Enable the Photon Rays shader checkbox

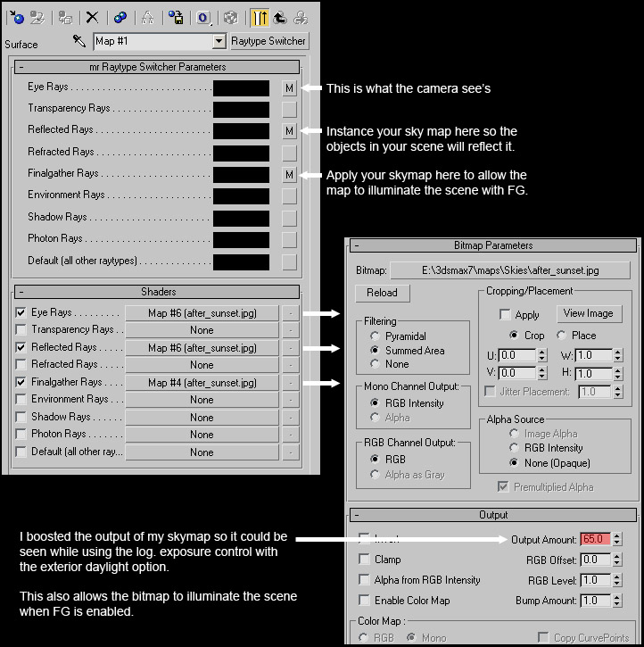pos(21,434)
